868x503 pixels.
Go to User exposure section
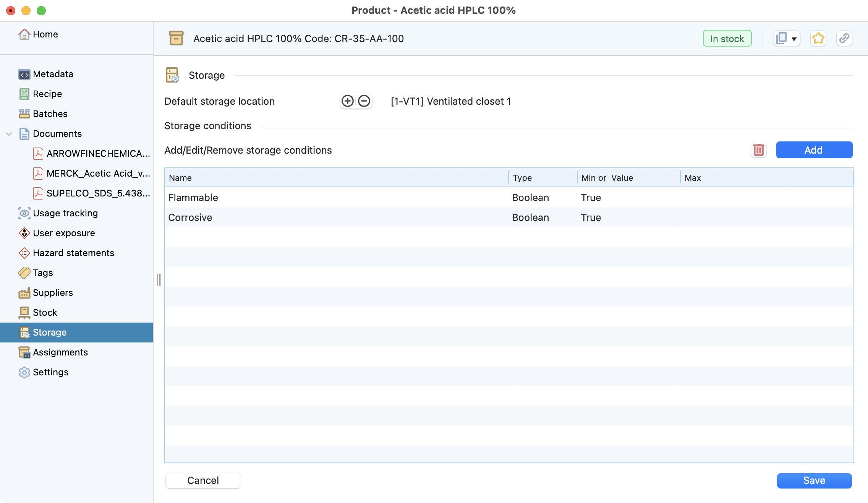tap(64, 233)
